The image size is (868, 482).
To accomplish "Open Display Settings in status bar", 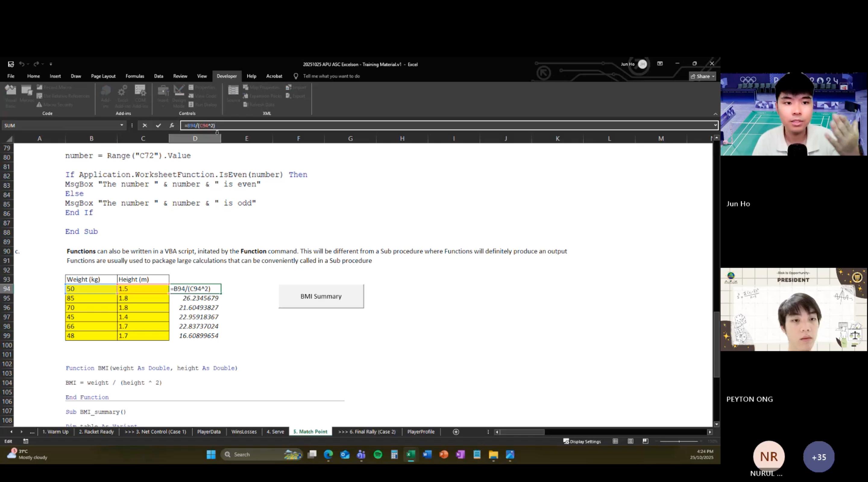I will [x=582, y=442].
